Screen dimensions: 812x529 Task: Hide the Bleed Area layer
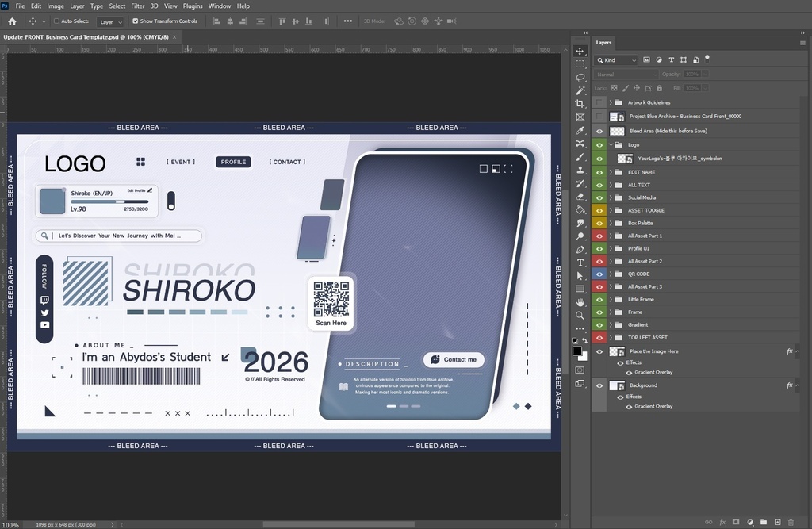pyautogui.click(x=599, y=131)
